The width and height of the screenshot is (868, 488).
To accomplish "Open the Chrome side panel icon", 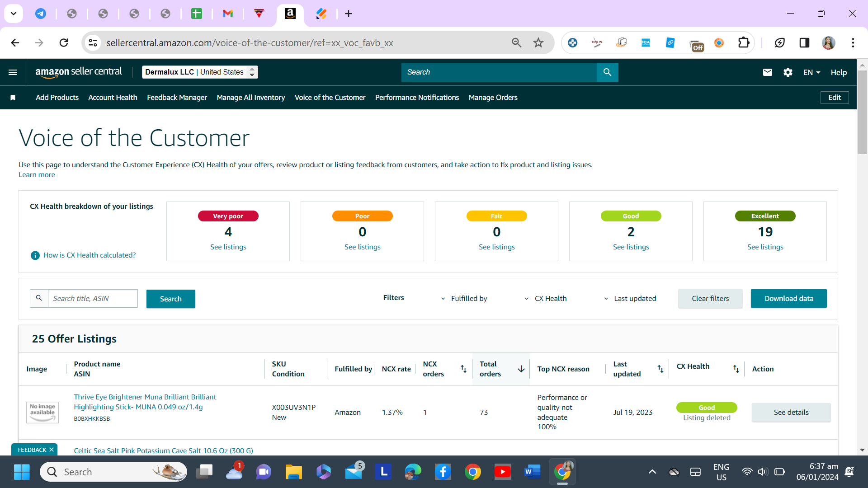I will (x=804, y=43).
